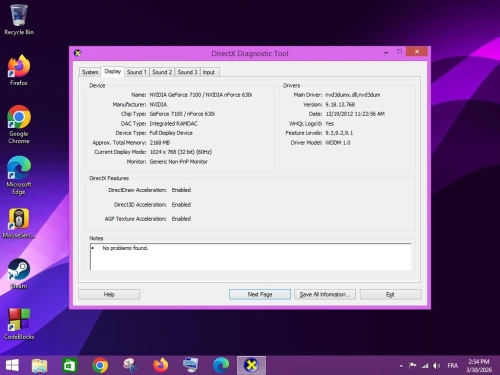Click the Help button
Screen dimensions: 500x375
(x=109, y=294)
